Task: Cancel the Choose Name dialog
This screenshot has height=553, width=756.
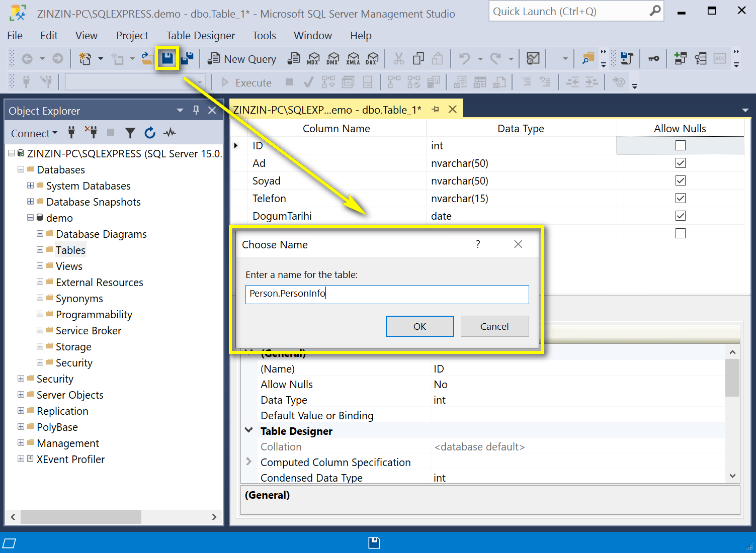Action: point(494,326)
